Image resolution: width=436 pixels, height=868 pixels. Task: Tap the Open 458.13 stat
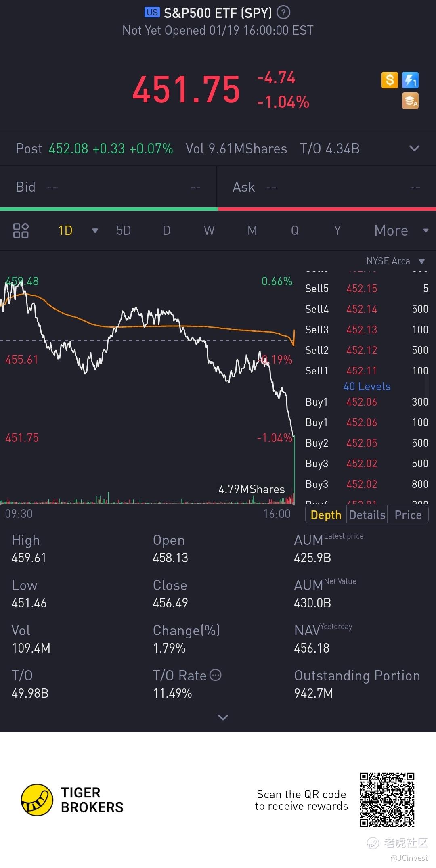pyautogui.click(x=170, y=549)
